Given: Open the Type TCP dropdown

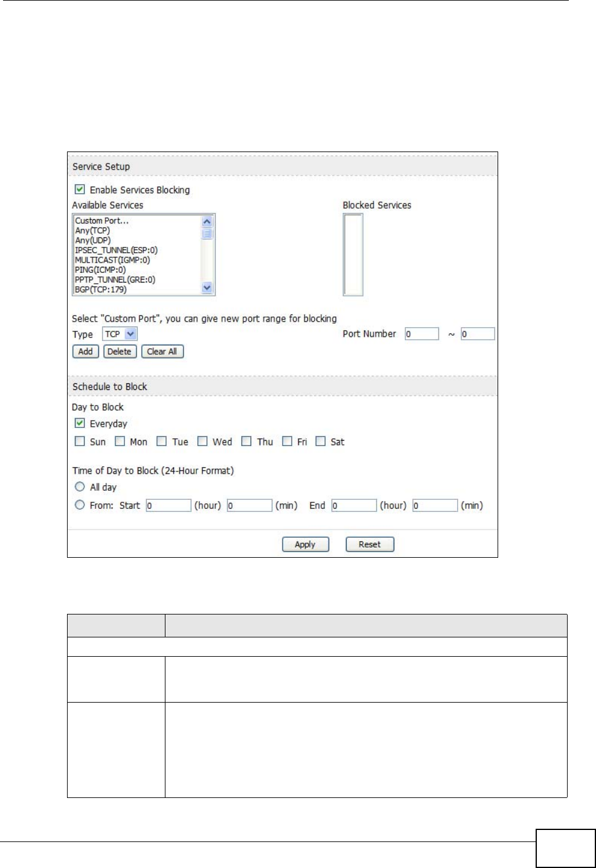Looking at the screenshot, I should (120, 334).
